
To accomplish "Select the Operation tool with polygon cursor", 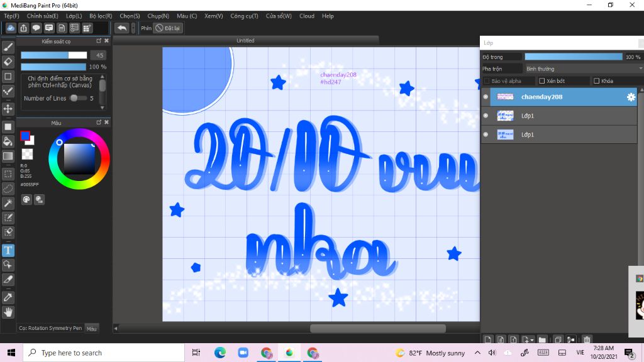I will pos(8,265).
